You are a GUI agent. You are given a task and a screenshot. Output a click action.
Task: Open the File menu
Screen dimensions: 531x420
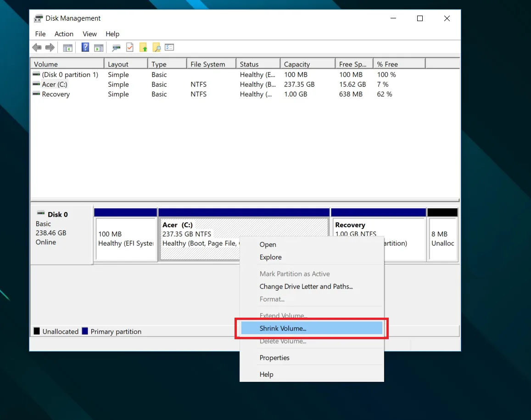pos(40,34)
